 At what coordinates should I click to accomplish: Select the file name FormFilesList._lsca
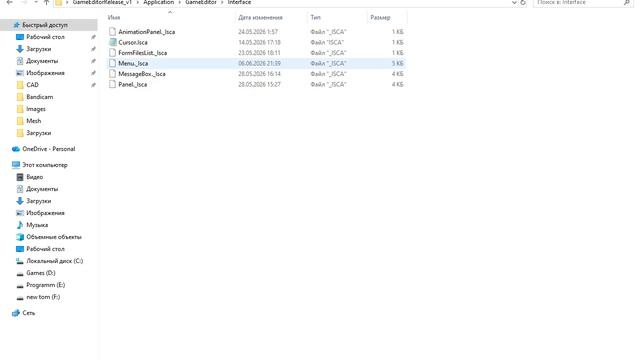point(142,53)
